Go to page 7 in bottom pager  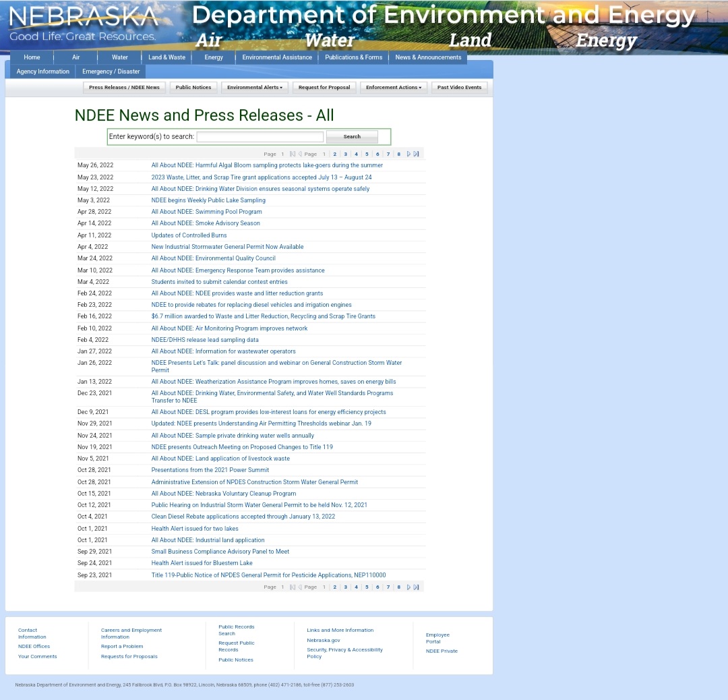coord(388,587)
